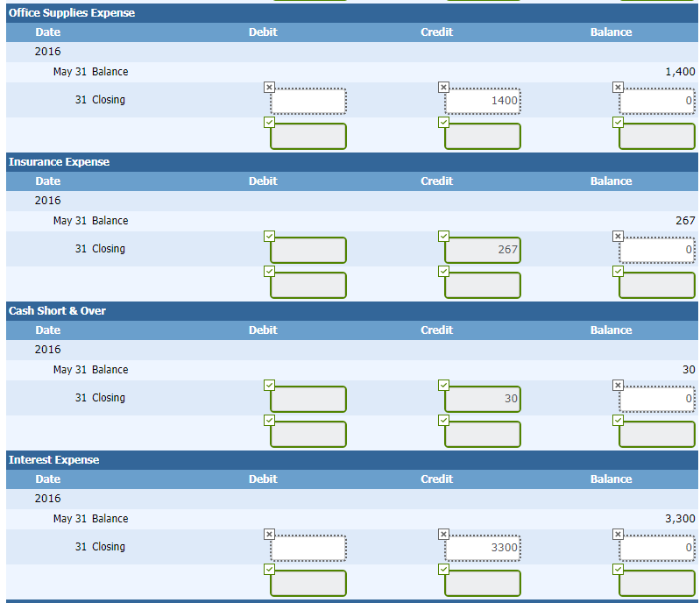Select blank debit field below Interest Expense Closing row
This screenshot has height=603, width=700.
(x=308, y=584)
